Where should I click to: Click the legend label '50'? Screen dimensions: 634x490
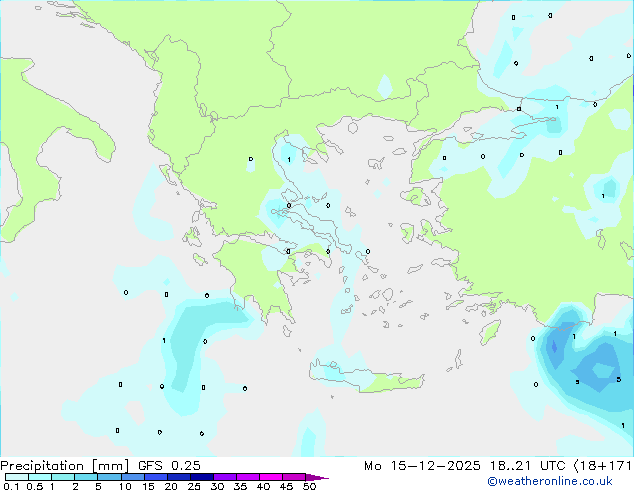click(x=309, y=486)
